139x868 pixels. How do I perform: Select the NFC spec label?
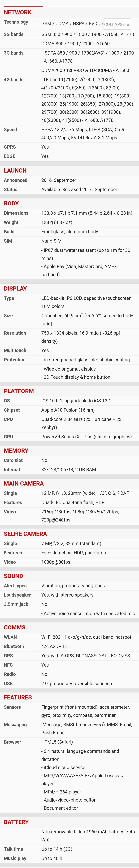coord(8,665)
